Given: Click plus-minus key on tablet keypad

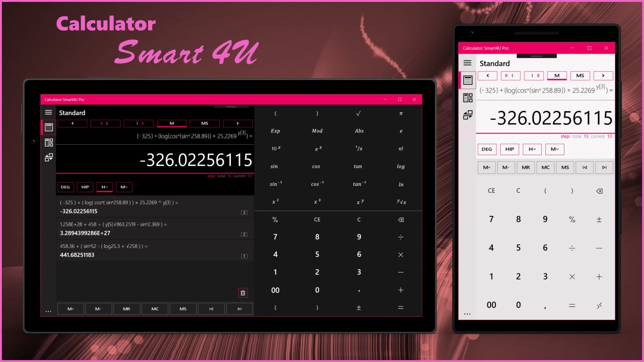Looking at the screenshot, I should point(359,307).
